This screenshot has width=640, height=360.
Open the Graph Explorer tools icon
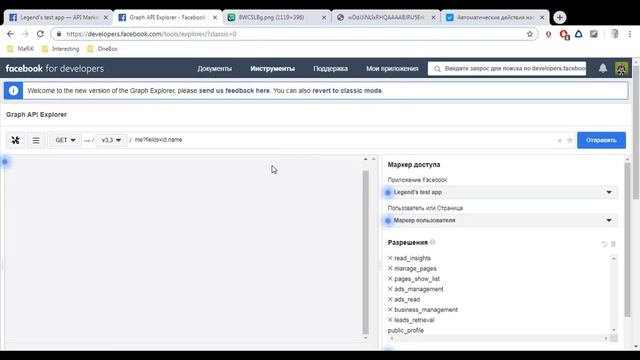coord(16,140)
